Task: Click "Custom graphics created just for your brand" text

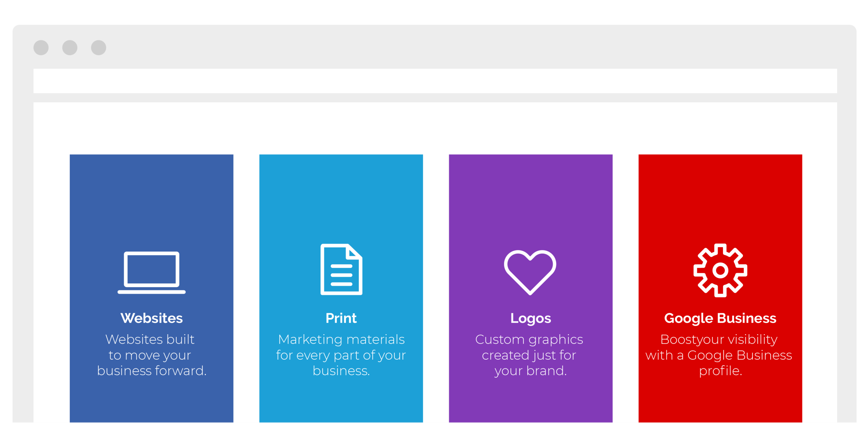Action: point(530,355)
